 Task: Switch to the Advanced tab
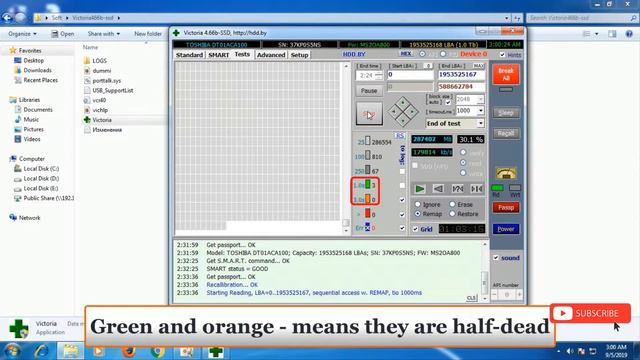[x=271, y=55]
